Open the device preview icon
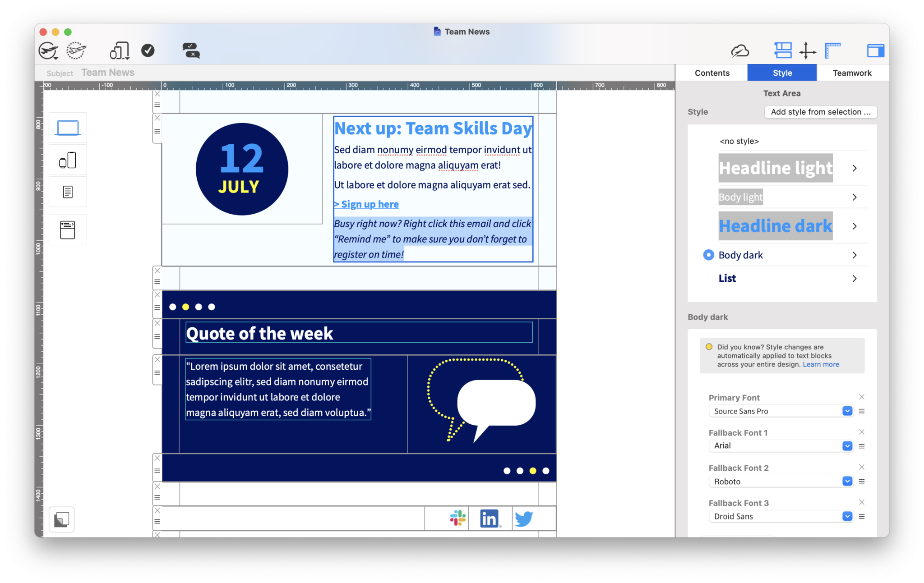The image size is (924, 583). [118, 50]
